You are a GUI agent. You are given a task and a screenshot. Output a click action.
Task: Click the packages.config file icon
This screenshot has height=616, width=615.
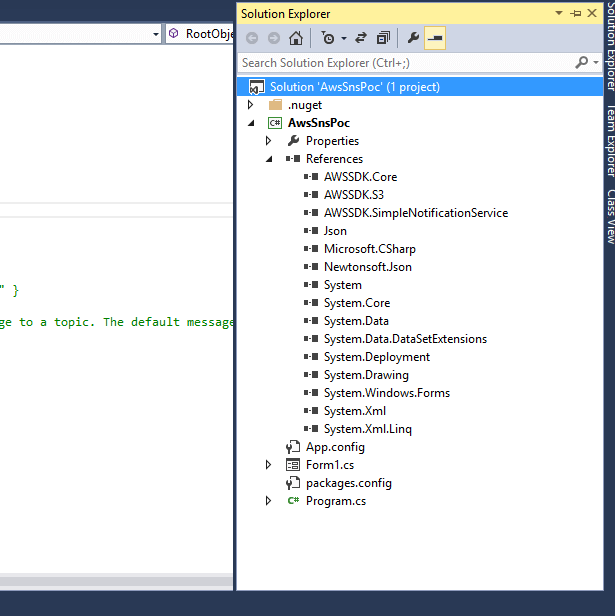point(293,483)
